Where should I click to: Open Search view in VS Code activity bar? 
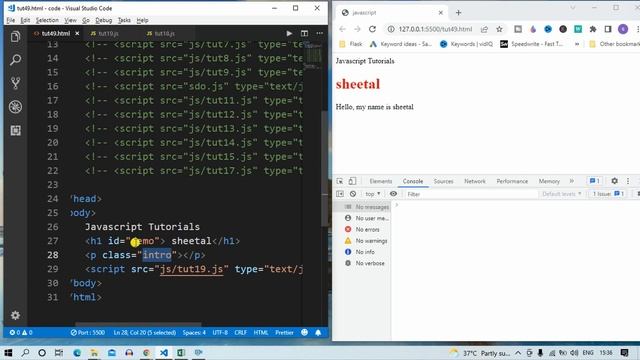pyautogui.click(x=16, y=60)
